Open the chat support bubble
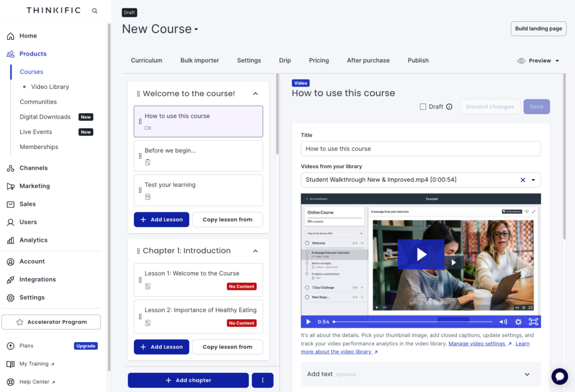The height and width of the screenshot is (392, 575). pyautogui.click(x=560, y=376)
